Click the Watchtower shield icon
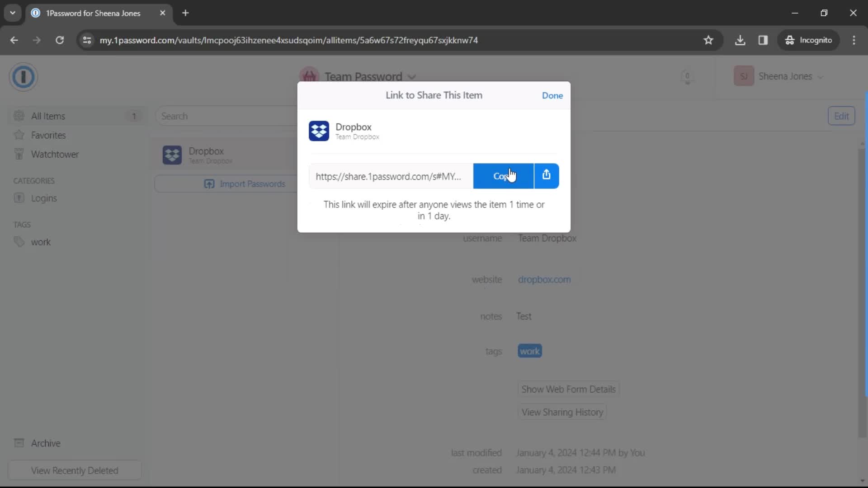The image size is (868, 488). [19, 155]
